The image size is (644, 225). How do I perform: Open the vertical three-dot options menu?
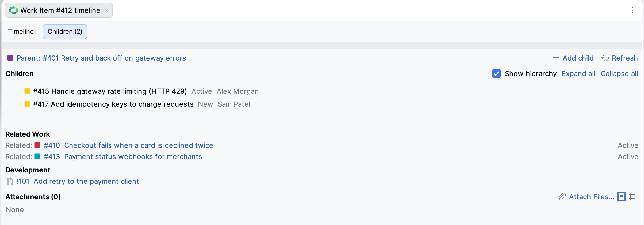632,10
